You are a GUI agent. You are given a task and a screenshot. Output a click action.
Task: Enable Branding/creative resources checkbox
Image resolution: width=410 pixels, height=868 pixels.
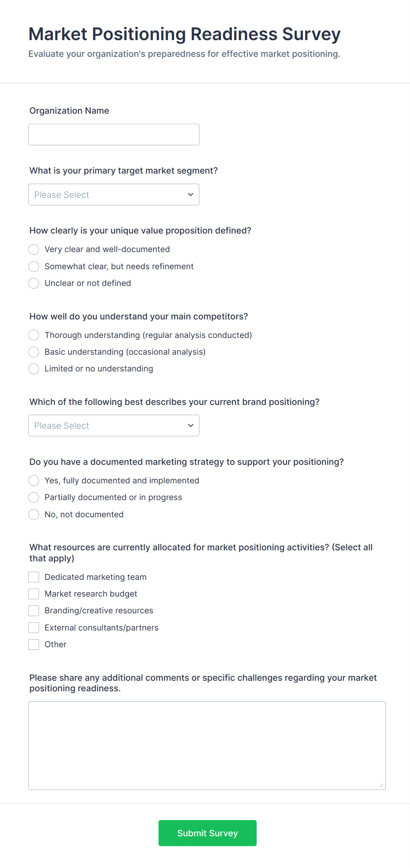coord(34,611)
